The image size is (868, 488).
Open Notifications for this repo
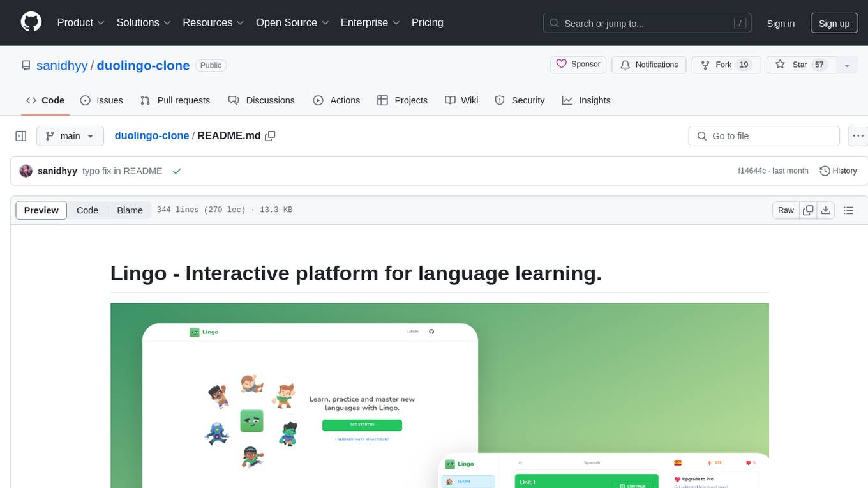[649, 65]
